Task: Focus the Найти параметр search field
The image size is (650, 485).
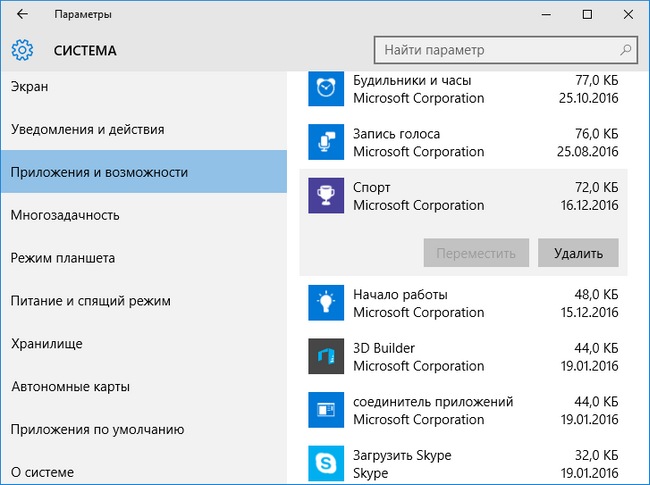Action: pyautogui.click(x=506, y=50)
